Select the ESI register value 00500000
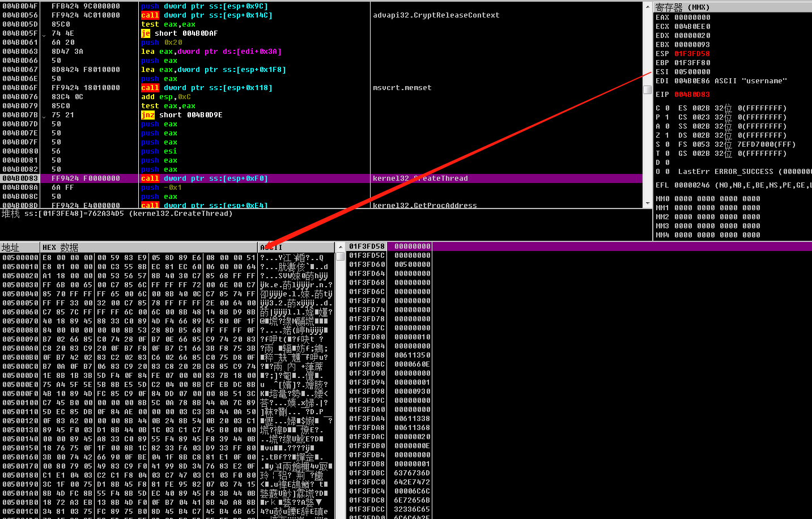This screenshot has height=519, width=812. [x=692, y=72]
